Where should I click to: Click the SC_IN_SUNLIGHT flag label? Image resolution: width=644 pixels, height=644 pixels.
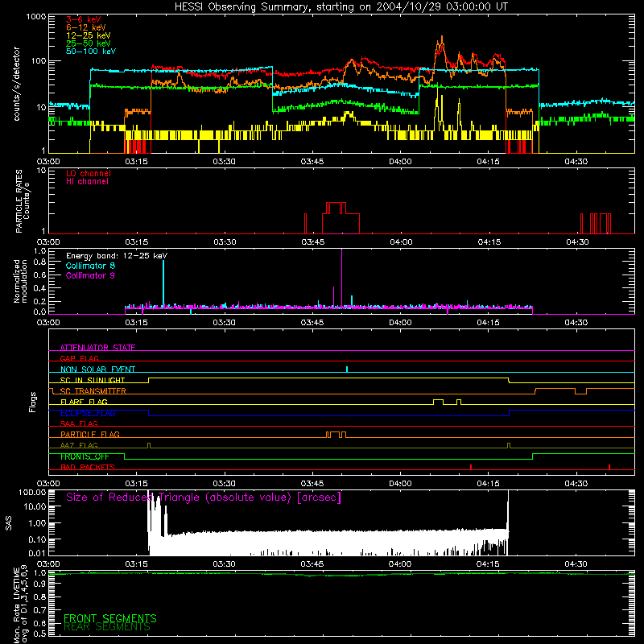coord(93,380)
